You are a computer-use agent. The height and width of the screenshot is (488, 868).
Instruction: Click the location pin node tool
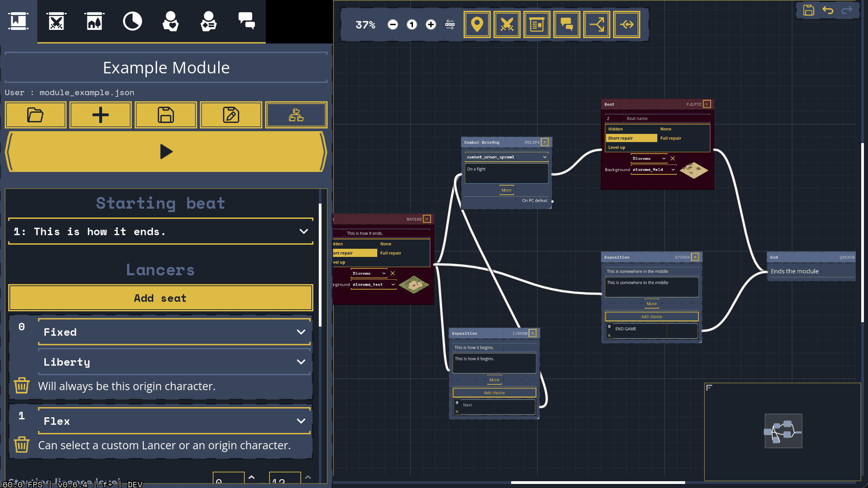coord(477,24)
